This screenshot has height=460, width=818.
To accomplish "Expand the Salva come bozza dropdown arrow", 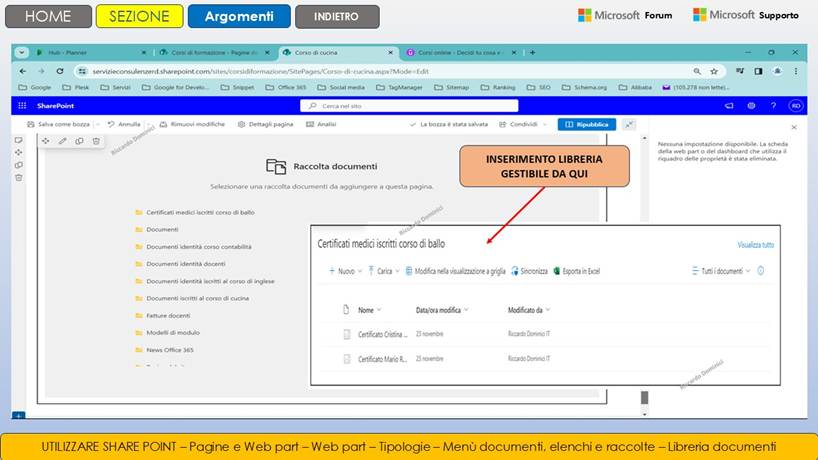I will (98, 125).
